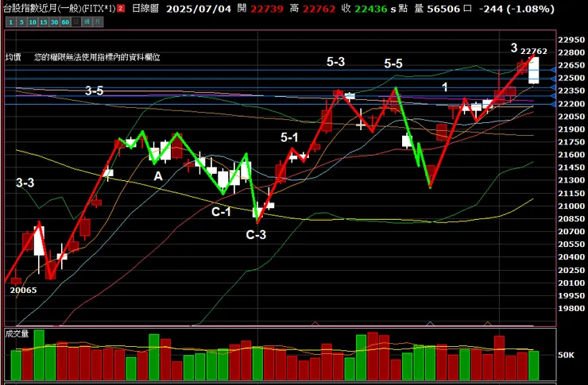
Task: Select the 15-minute timeframe button
Action: point(44,22)
